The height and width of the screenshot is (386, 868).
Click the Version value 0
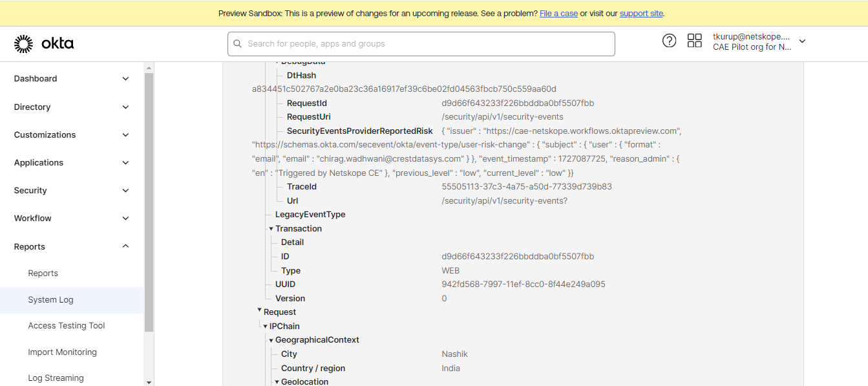[x=444, y=299]
